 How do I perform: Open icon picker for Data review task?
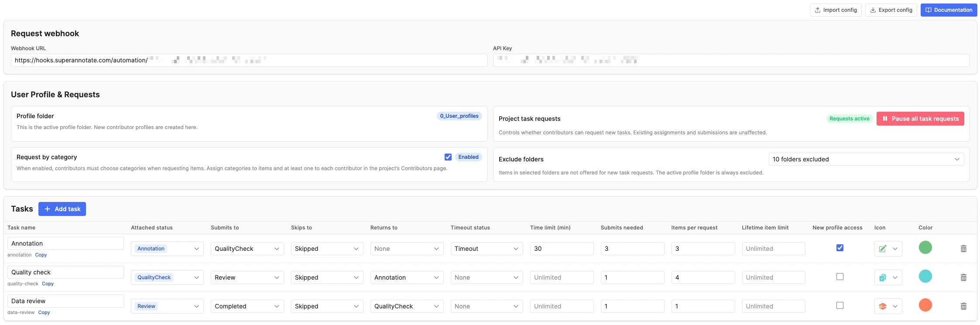[x=888, y=306]
